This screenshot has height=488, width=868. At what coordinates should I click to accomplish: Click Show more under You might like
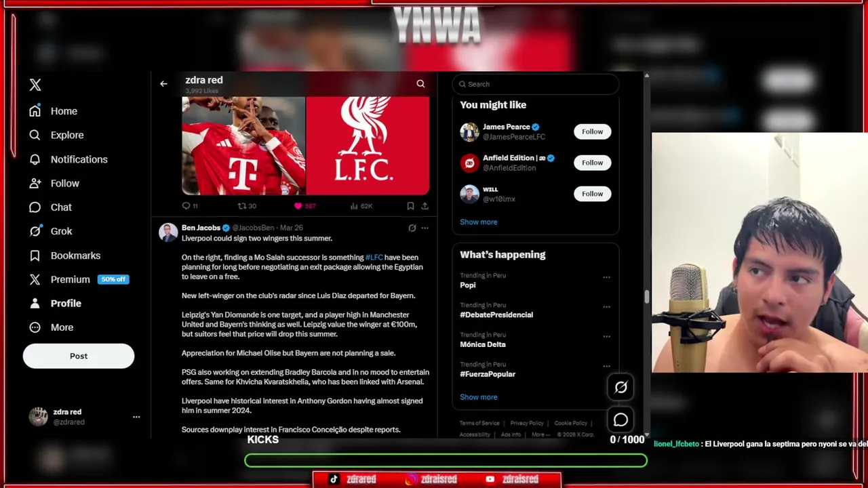pos(478,222)
